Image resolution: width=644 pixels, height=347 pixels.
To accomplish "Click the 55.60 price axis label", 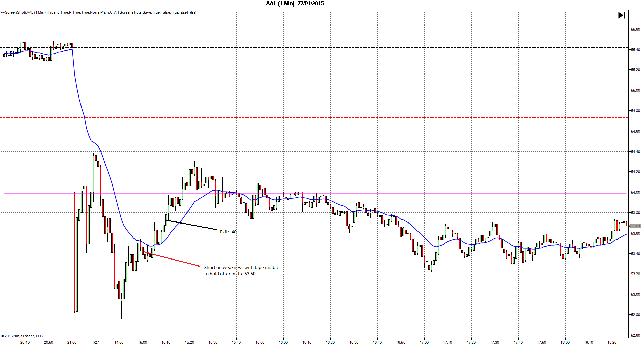I will click(x=635, y=29).
